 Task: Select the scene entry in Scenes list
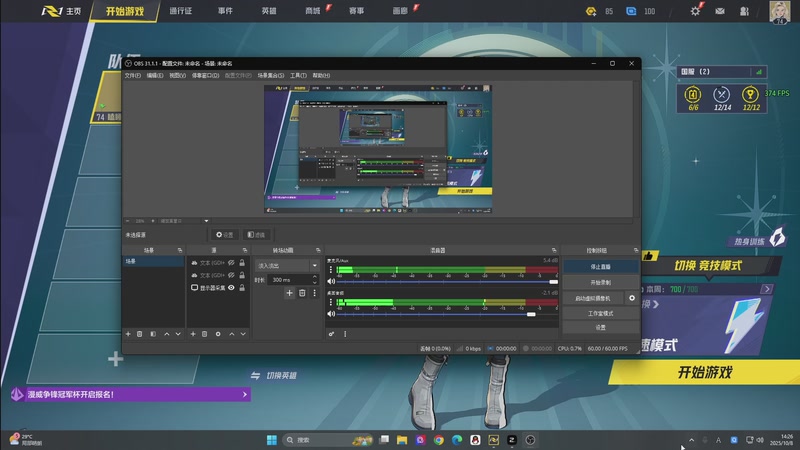[154, 261]
